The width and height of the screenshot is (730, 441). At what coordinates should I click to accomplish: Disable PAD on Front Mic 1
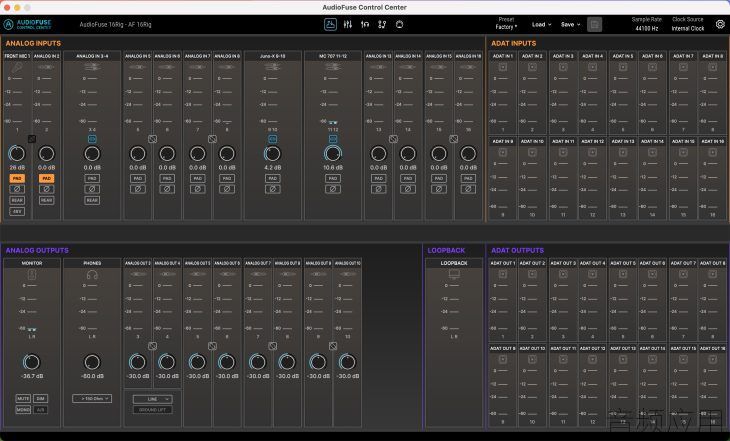[17, 178]
